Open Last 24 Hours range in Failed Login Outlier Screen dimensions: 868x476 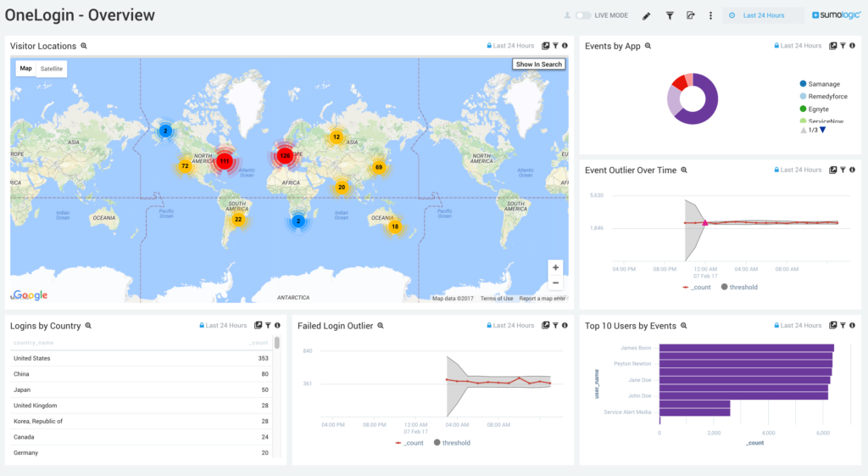(x=510, y=326)
